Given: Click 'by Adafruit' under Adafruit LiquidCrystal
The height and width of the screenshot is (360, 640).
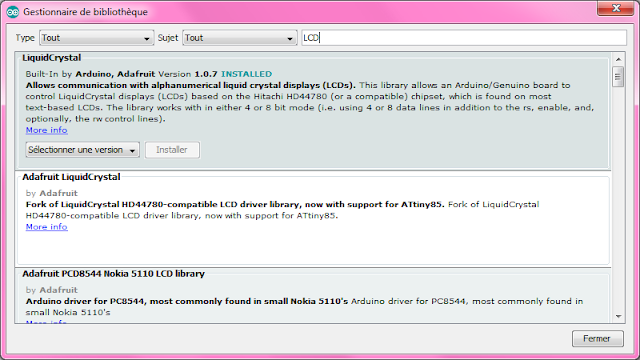Looking at the screenshot, I should coord(51,193).
